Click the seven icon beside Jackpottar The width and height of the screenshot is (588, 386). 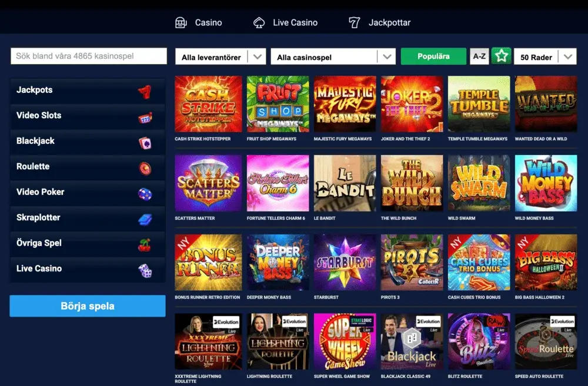(354, 22)
